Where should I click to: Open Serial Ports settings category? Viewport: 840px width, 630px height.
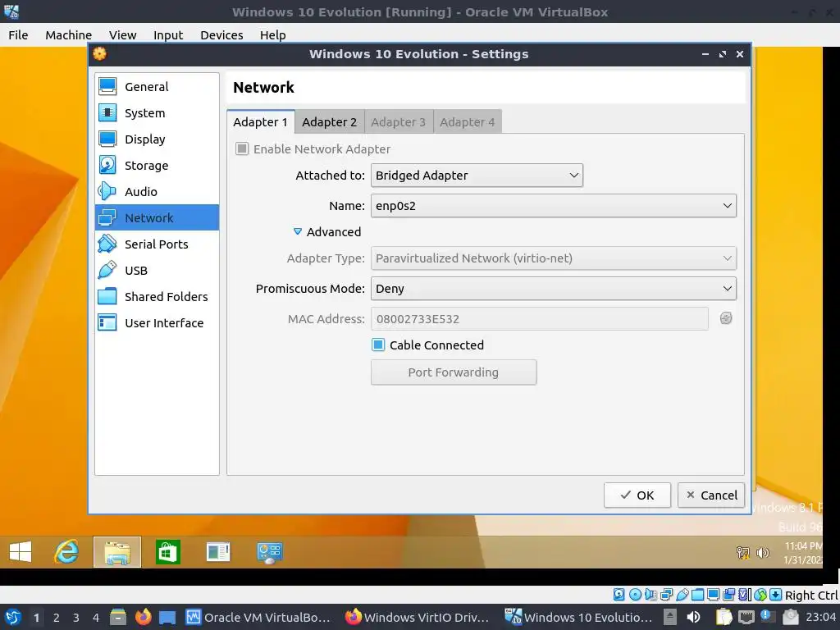click(x=157, y=244)
